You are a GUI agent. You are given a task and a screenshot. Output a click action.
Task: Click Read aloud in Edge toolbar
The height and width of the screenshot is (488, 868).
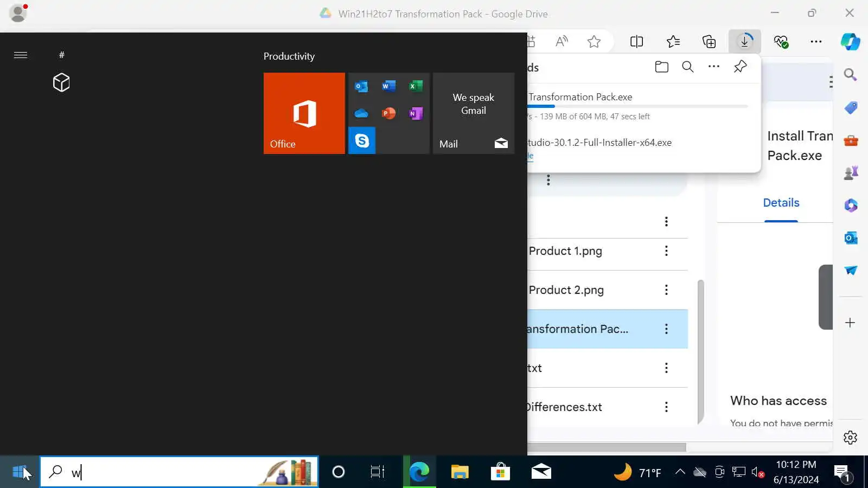pos(562,41)
